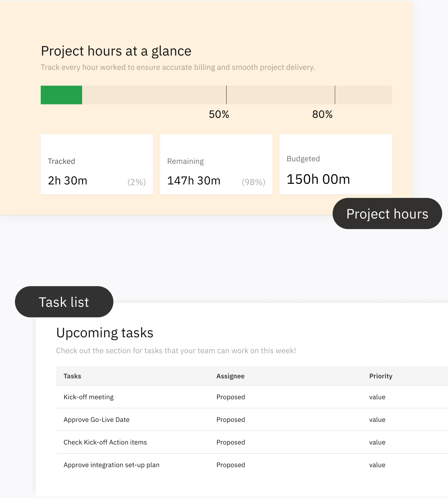Click the (98%) remaining percentage
The image size is (448, 498).
254,182
